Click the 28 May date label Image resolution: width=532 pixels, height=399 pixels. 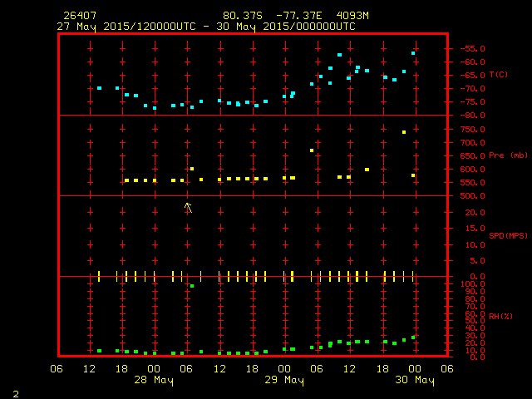point(154,381)
